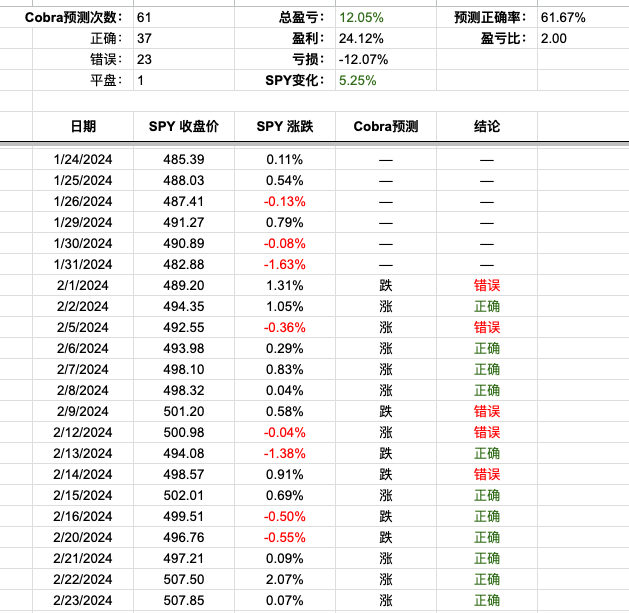Viewport: 629px width, 613px height.
Task: Select the Cobra预测次数 value 61 cell
Action: [x=184, y=17]
